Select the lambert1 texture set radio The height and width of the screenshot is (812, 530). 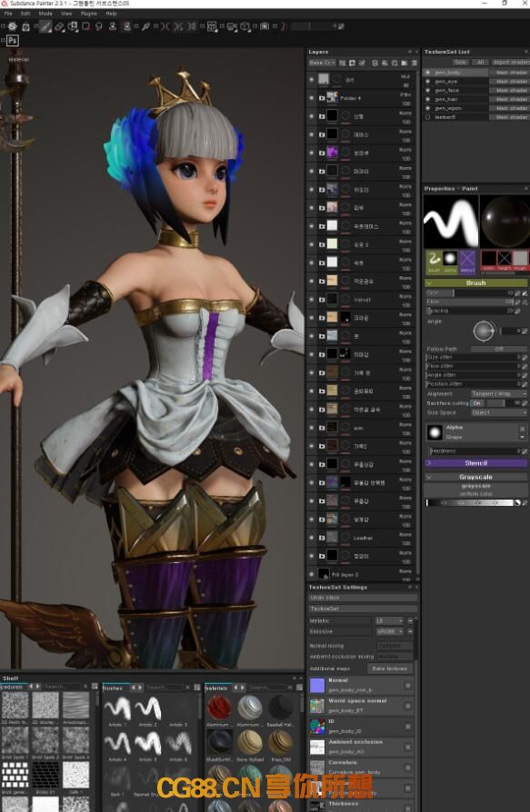point(428,117)
